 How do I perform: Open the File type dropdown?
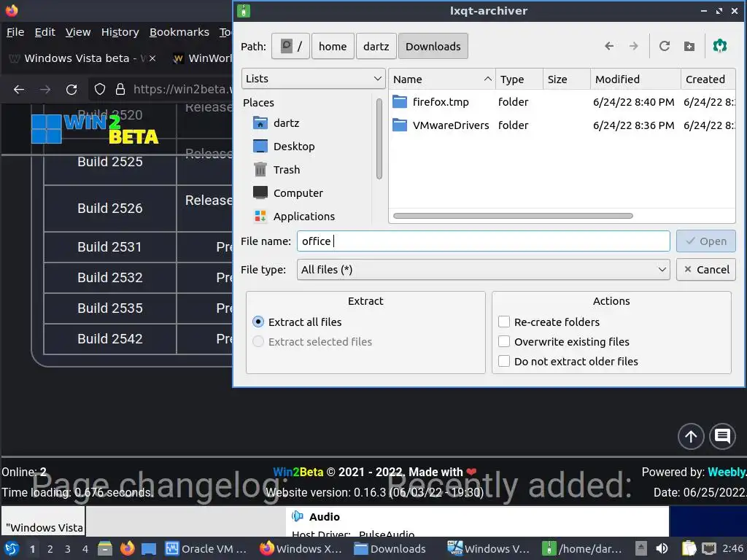pos(483,270)
